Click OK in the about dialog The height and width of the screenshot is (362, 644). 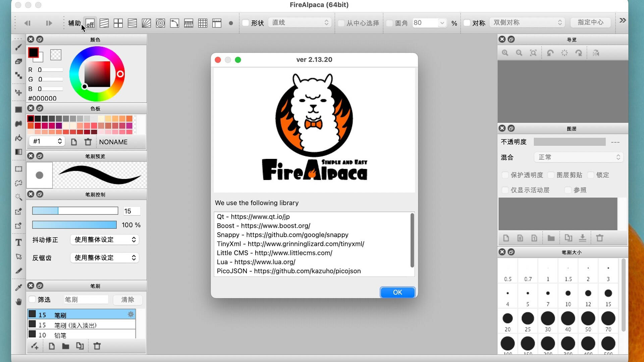397,292
